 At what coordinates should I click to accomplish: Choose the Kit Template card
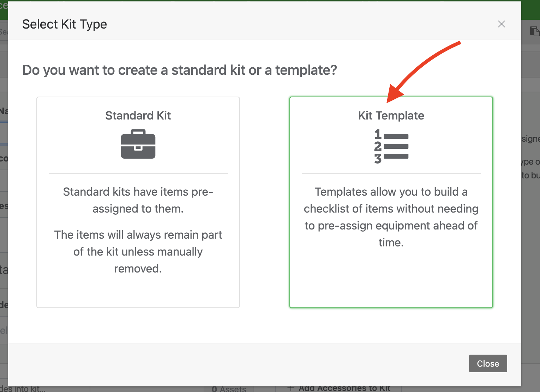pos(391,202)
